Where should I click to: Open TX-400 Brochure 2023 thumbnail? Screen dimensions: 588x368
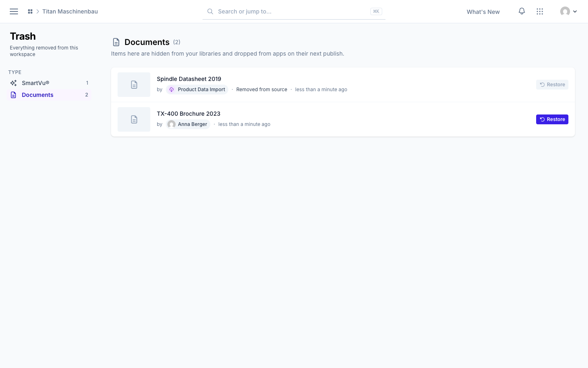click(x=134, y=119)
